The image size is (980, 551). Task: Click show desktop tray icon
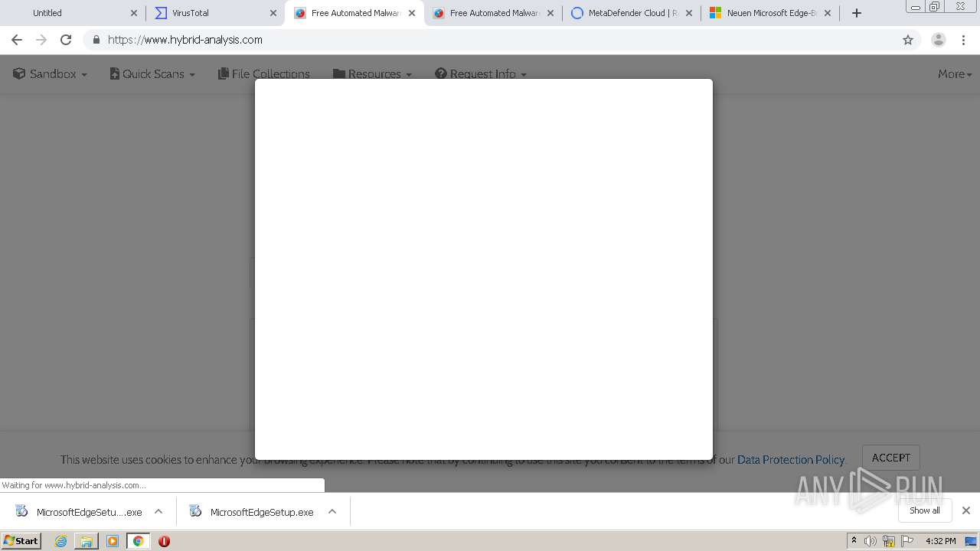[971, 541]
